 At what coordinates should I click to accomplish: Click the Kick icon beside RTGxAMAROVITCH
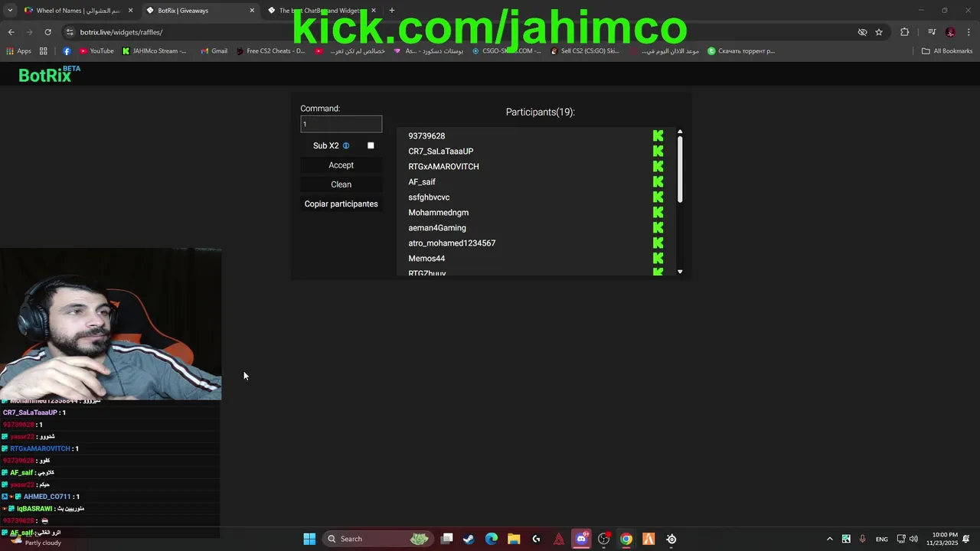pos(658,166)
